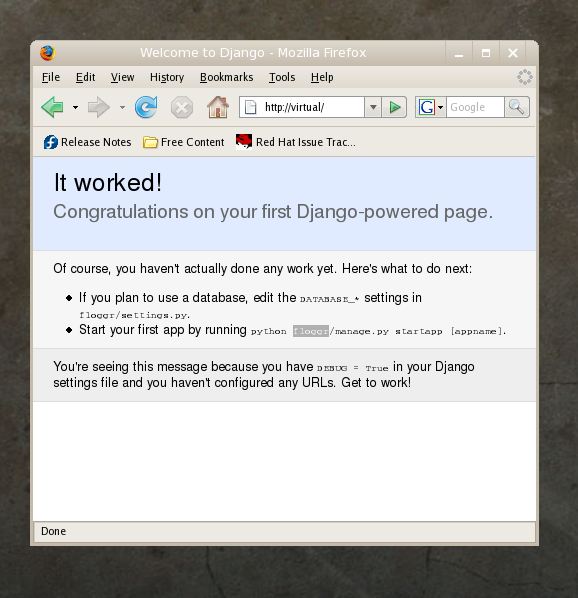Open the Bookmarks menu

pos(226,77)
